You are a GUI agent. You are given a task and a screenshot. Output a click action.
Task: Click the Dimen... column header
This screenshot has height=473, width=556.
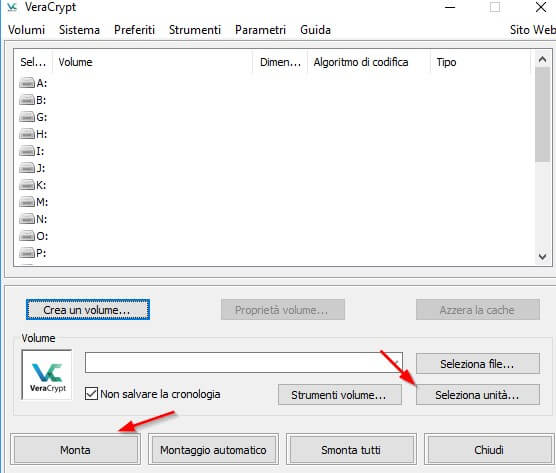click(280, 62)
